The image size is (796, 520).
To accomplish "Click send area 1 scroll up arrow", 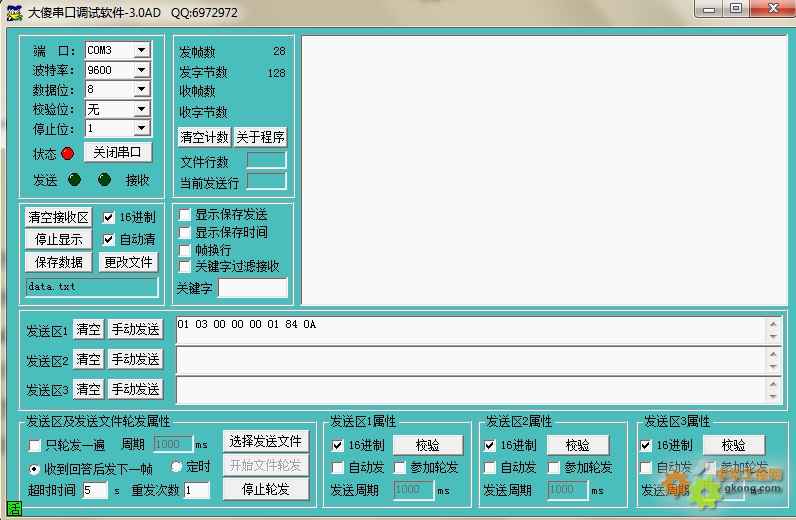I will (x=773, y=324).
